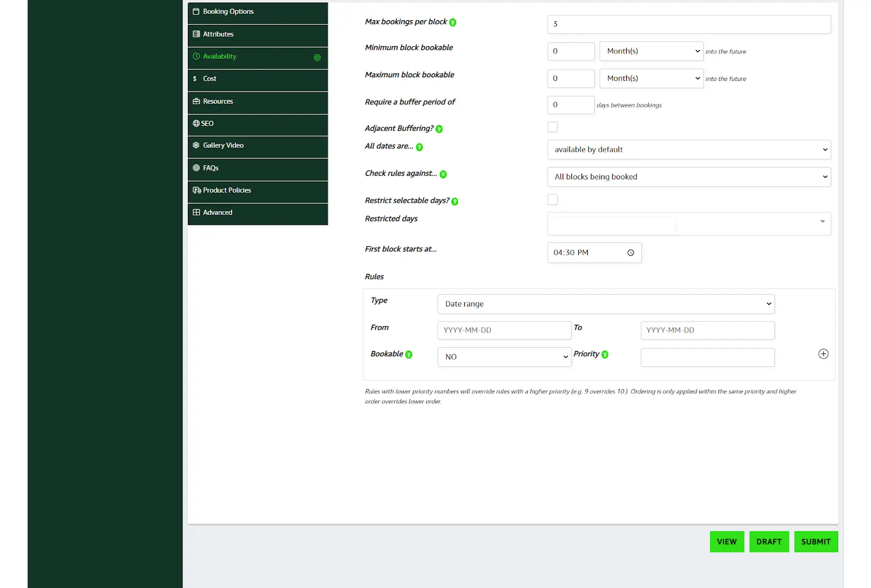Image resolution: width=871 pixels, height=588 pixels.
Task: Click the Gallery Video snowflake icon
Action: pos(196,145)
